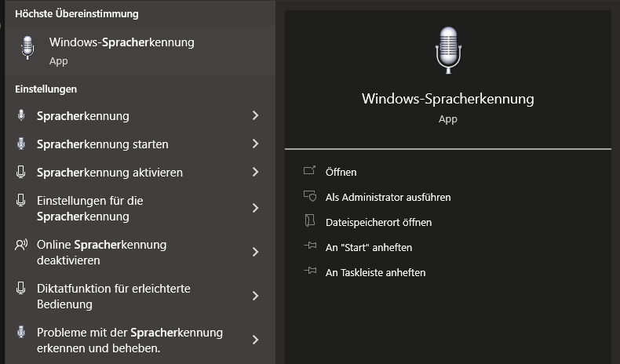The image size is (620, 364).
Task: Click the microphone icon beside the Windows-Spracherkennung result
Action: pos(27,47)
